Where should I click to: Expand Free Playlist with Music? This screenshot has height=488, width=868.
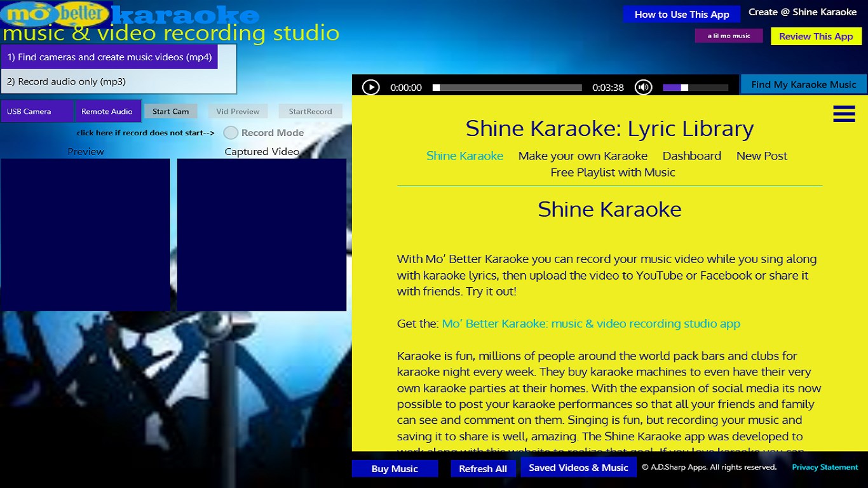pos(612,172)
